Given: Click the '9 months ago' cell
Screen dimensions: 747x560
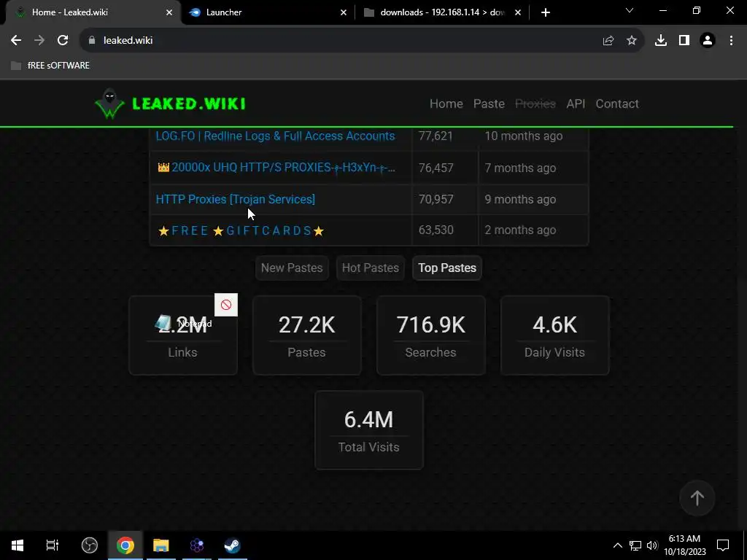Looking at the screenshot, I should [x=533, y=199].
